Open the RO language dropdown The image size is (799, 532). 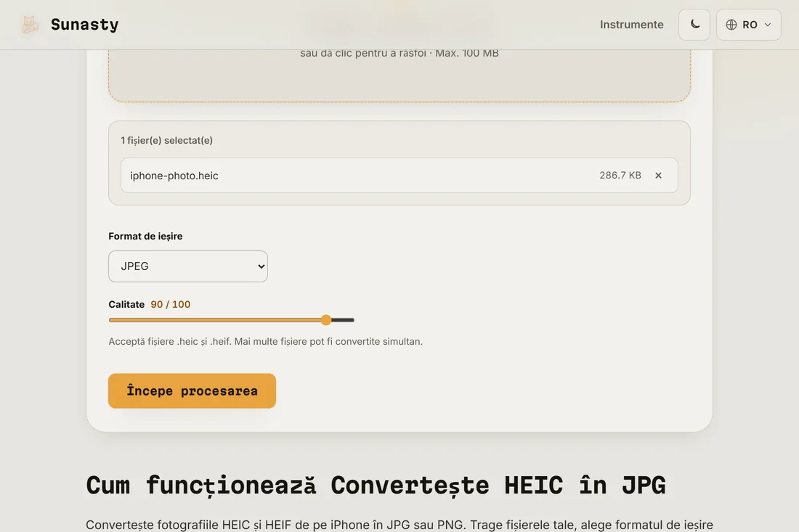coord(749,25)
